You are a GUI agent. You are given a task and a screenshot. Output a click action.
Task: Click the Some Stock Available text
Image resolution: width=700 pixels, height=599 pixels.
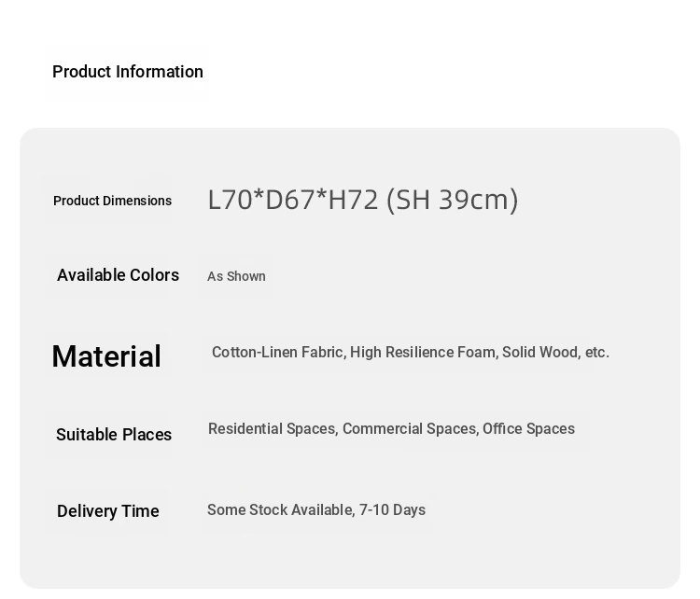280,509
